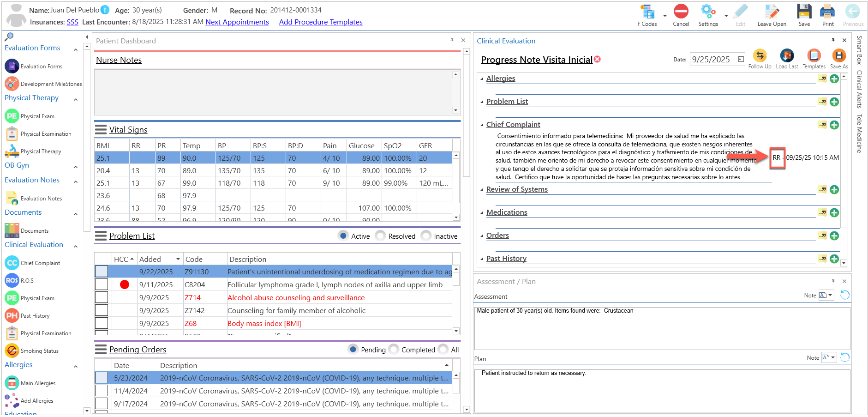Click the patient info icon next to name
The width and height of the screenshot is (868, 417).
(x=105, y=10)
